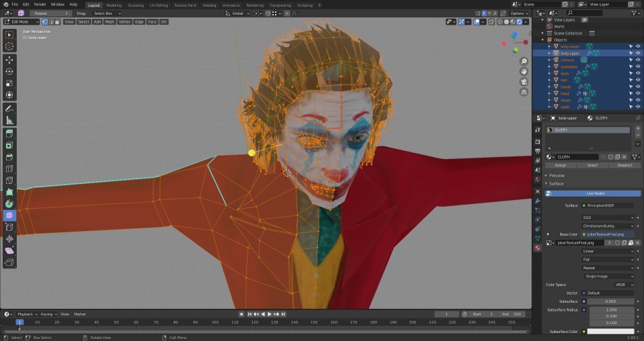Viewport: 644px width, 341px height.
Task: Switch perspective/orthographic with the grid icon
Action: pos(524,92)
